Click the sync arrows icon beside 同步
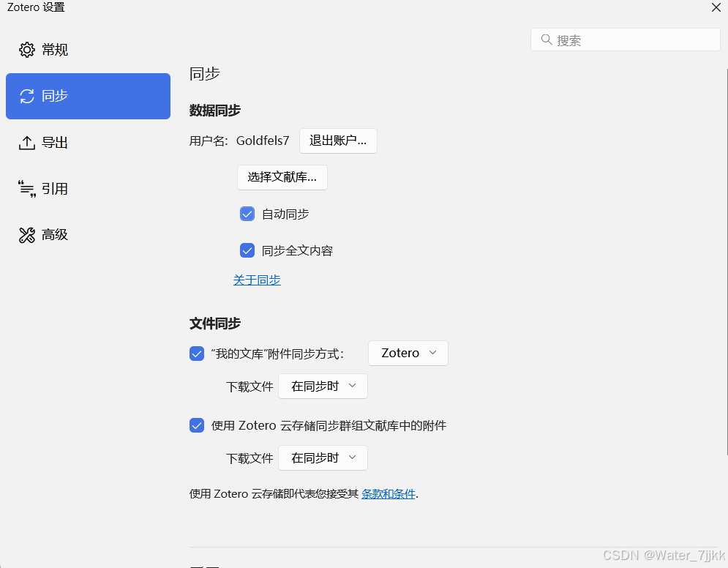 pyautogui.click(x=27, y=96)
